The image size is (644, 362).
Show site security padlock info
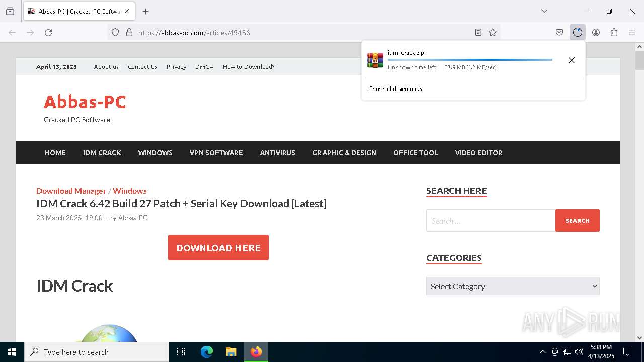coord(129,32)
